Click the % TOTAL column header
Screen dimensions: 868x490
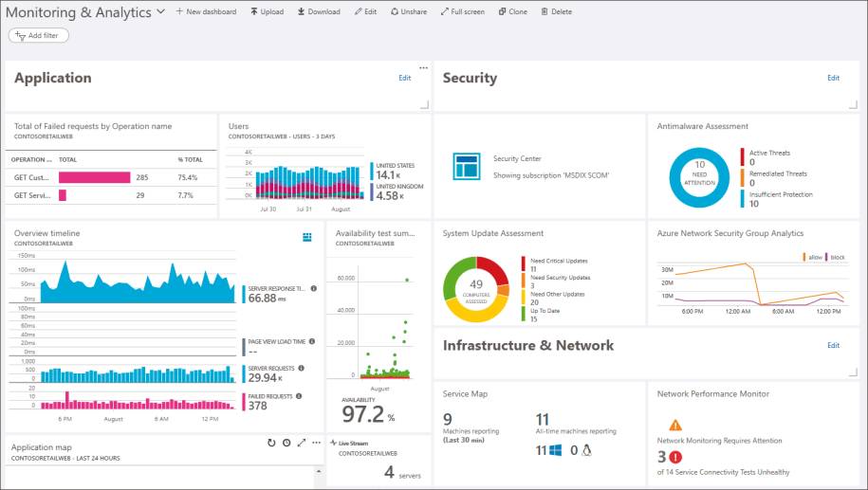click(x=190, y=160)
